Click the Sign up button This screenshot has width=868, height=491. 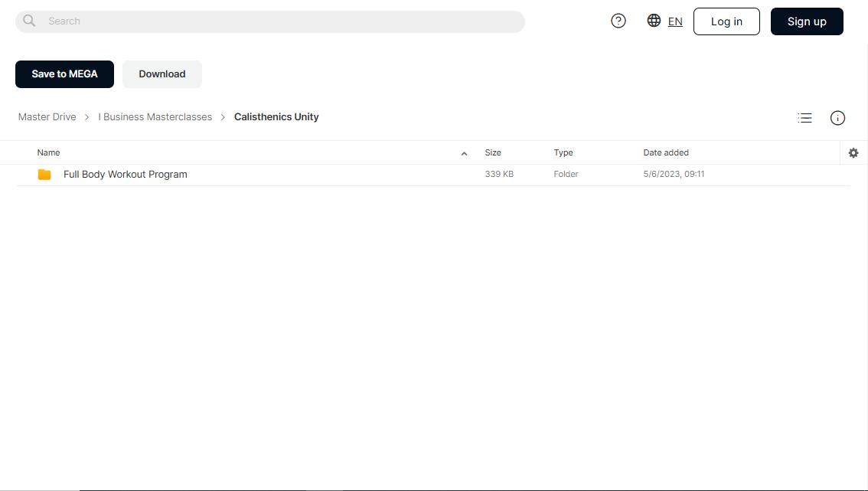(807, 21)
